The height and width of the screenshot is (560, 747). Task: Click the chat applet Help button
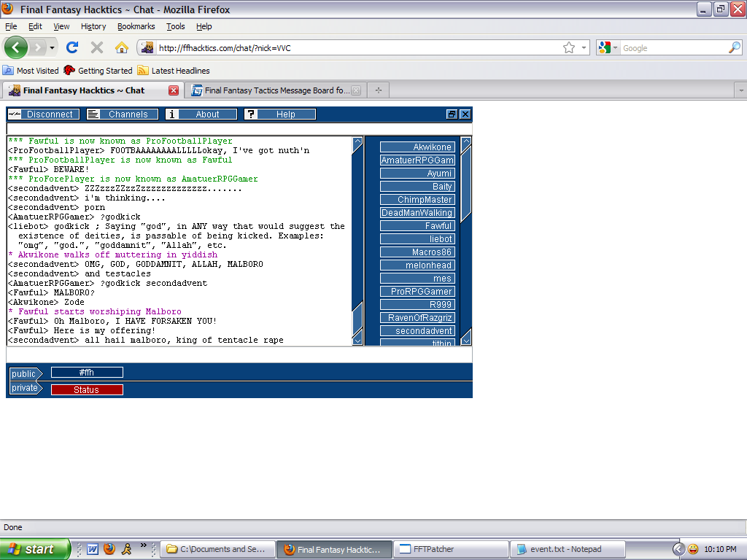point(279,114)
